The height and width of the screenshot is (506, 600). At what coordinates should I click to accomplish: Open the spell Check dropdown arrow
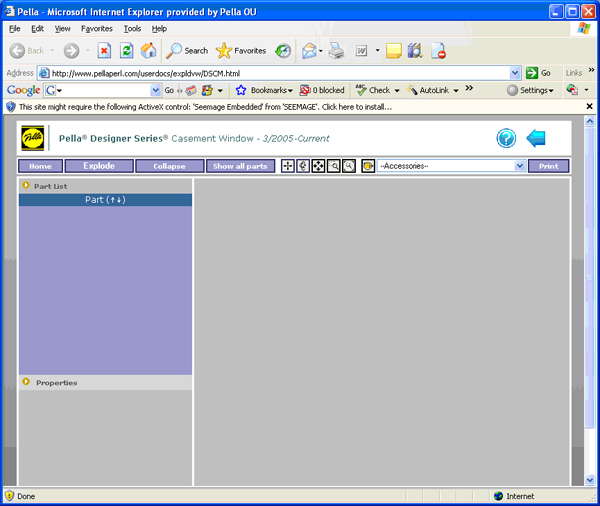397,91
